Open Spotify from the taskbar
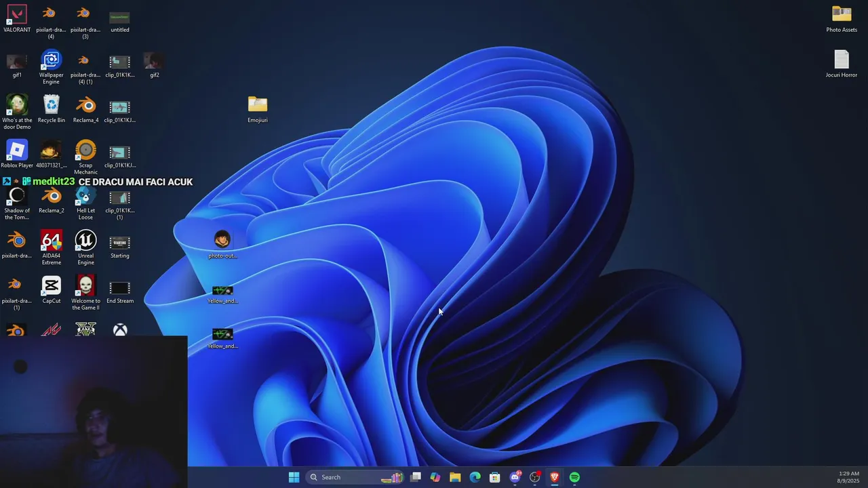Screen dimensions: 868x488 tap(574, 477)
